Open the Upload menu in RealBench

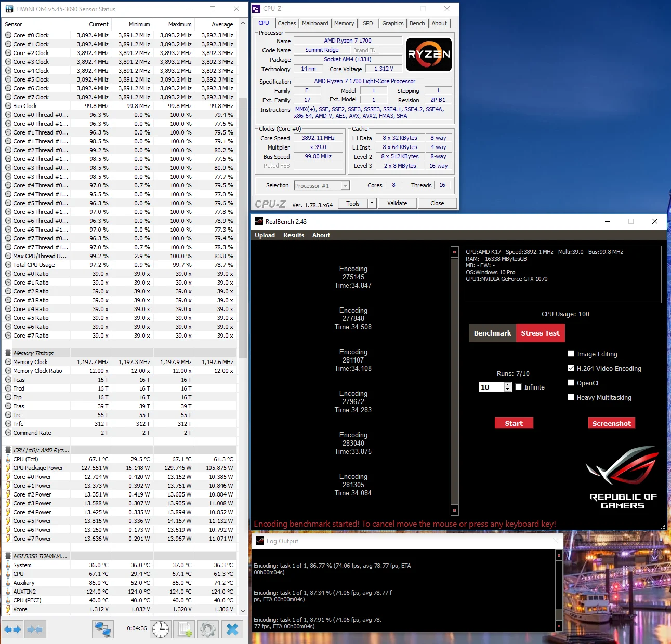265,235
